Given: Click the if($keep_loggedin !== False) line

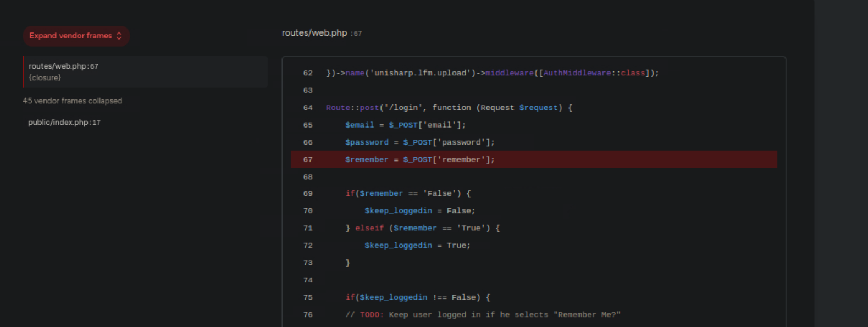Looking at the screenshot, I should coord(417,297).
